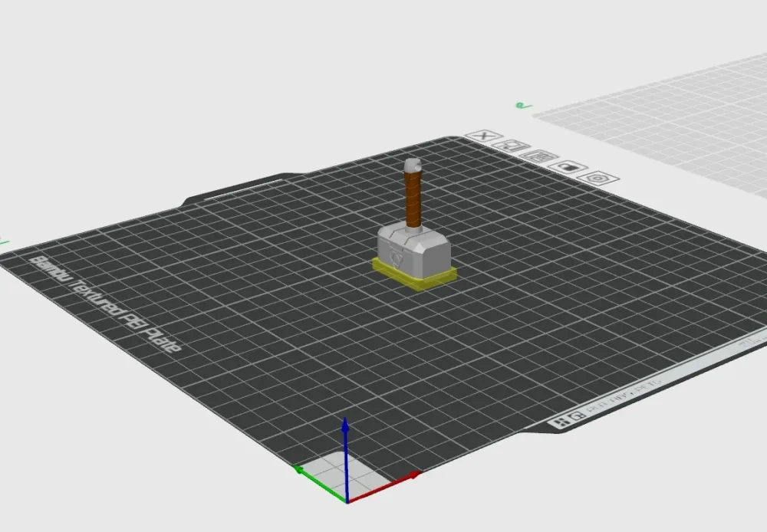Click the plate's X remove-all-objects icon

click(484, 136)
